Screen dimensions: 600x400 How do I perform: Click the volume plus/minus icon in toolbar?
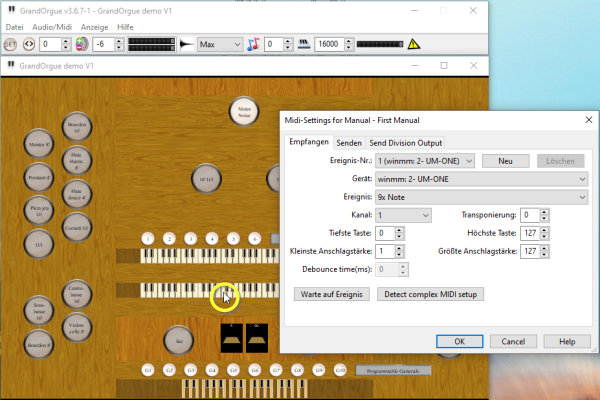pyautogui.click(x=82, y=44)
